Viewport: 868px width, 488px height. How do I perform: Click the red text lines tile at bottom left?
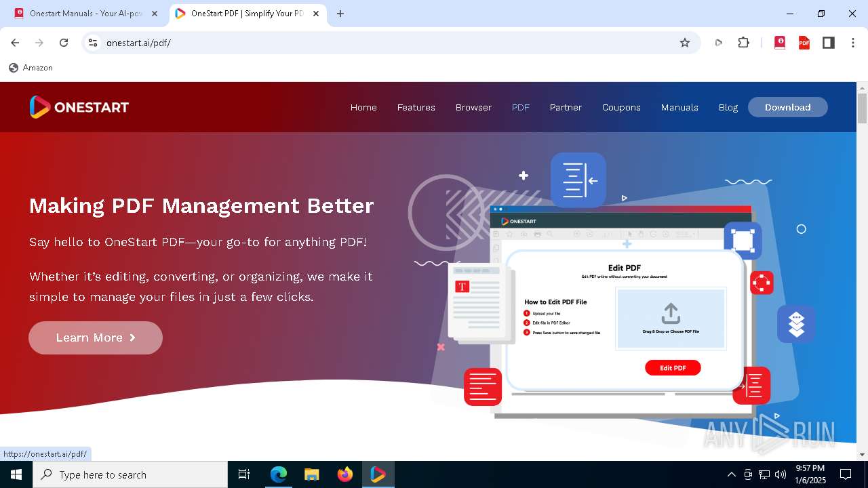pyautogui.click(x=483, y=387)
